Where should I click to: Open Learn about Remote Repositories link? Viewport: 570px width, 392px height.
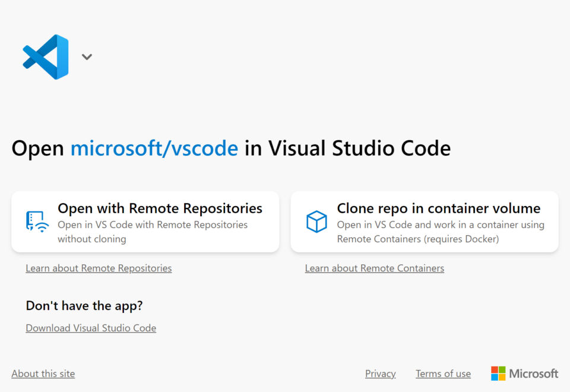coord(99,268)
